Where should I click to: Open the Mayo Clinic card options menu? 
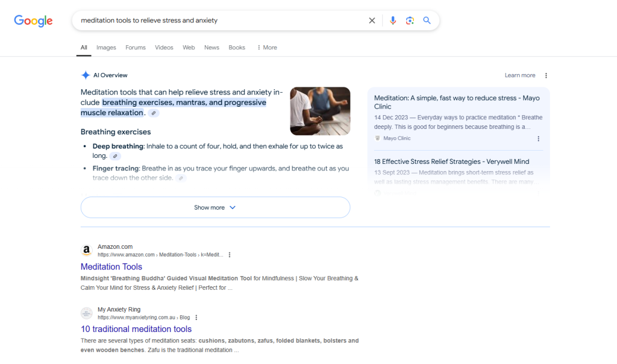click(539, 138)
